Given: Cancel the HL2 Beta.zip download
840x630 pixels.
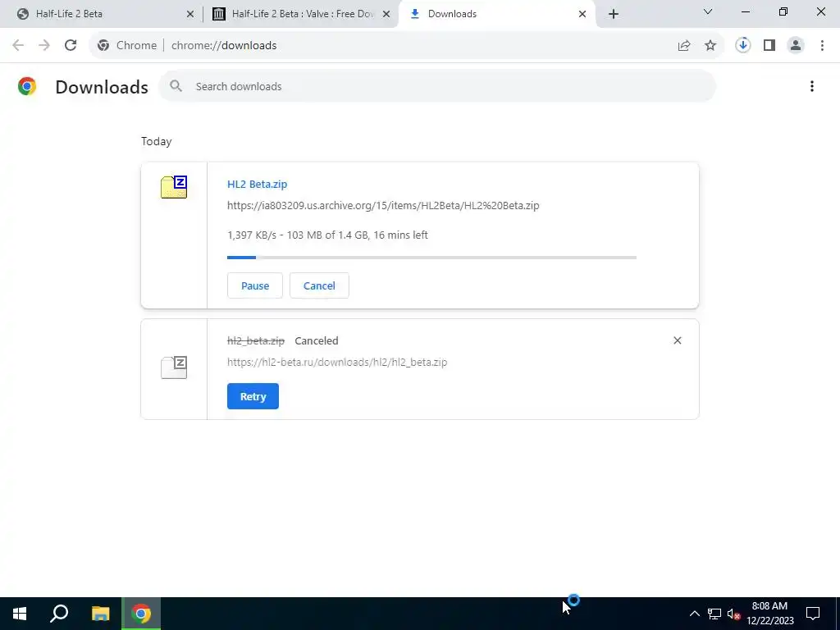Looking at the screenshot, I should [x=319, y=285].
